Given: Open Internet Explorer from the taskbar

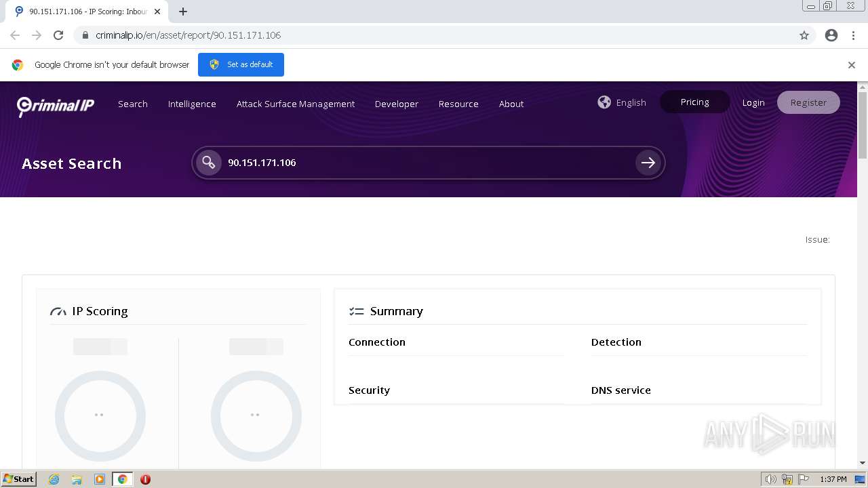Looking at the screenshot, I should tap(54, 479).
